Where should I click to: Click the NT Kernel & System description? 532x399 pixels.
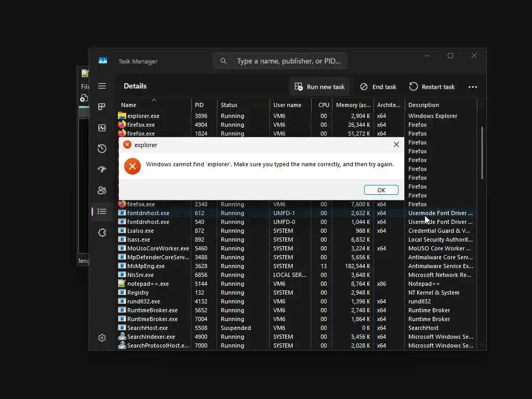(434, 292)
